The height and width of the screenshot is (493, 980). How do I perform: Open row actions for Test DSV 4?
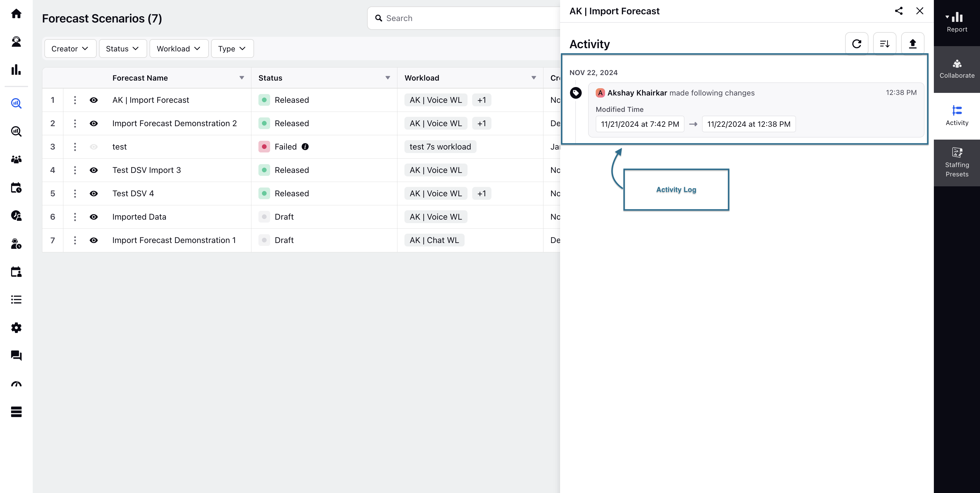pos(75,193)
